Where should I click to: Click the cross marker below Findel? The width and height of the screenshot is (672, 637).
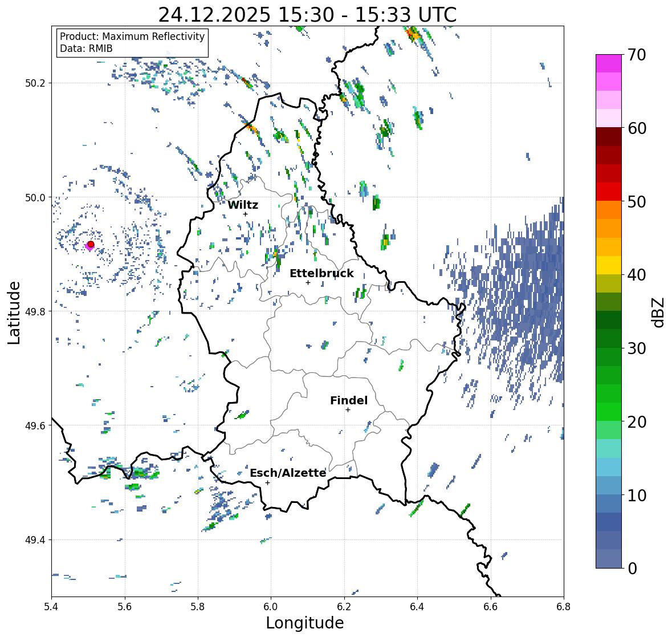348,410
